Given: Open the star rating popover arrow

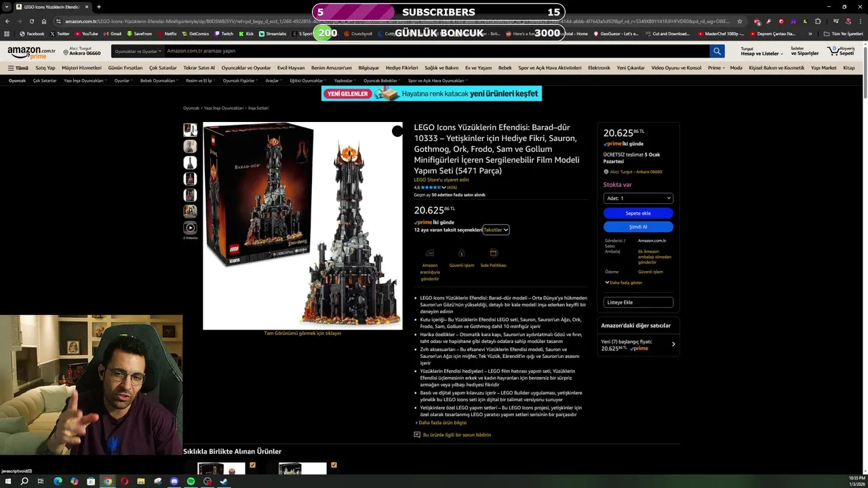Looking at the screenshot, I should [x=443, y=188].
